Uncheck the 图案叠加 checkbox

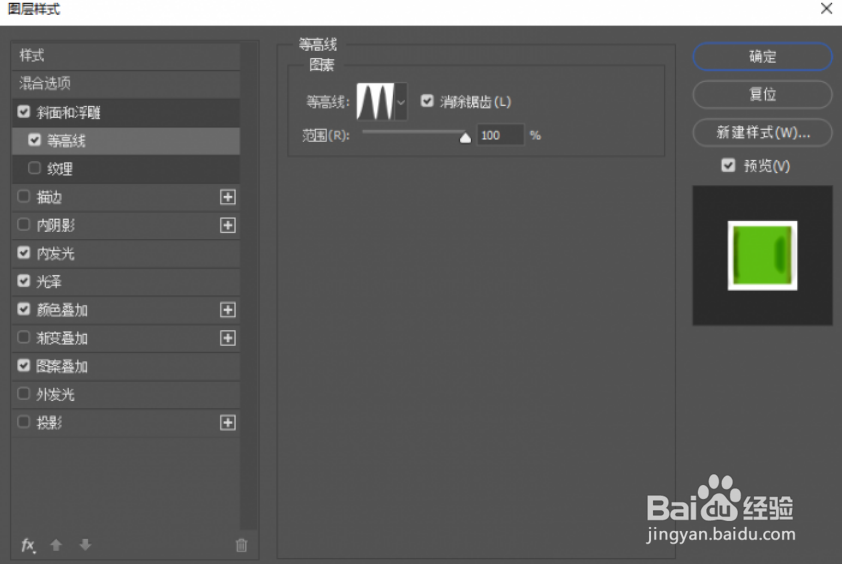[x=24, y=366]
